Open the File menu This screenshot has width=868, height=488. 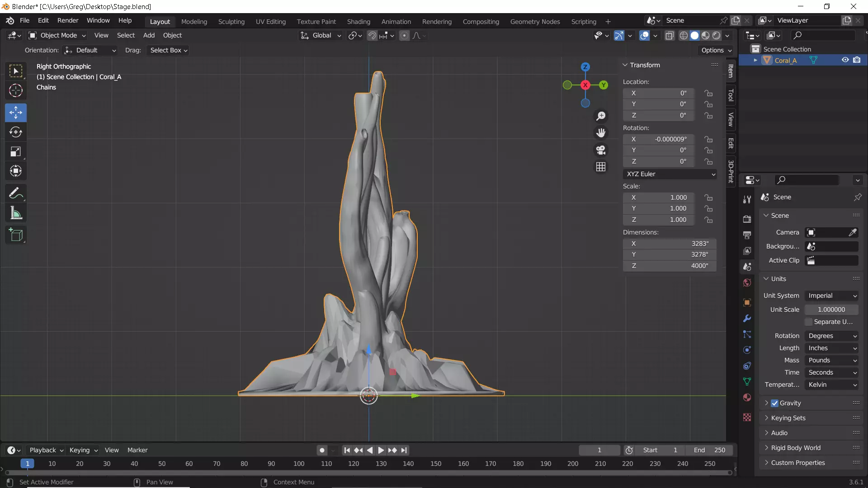pos(24,21)
